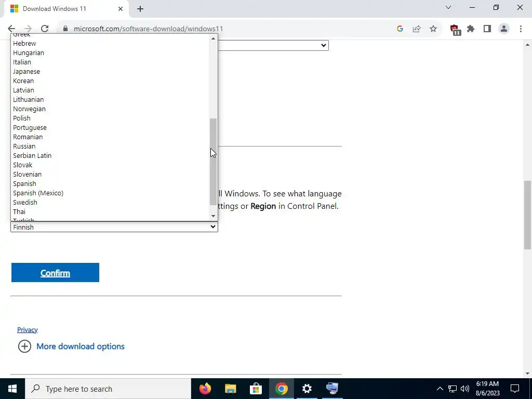Open Extensions puzzle icon

coord(471,29)
